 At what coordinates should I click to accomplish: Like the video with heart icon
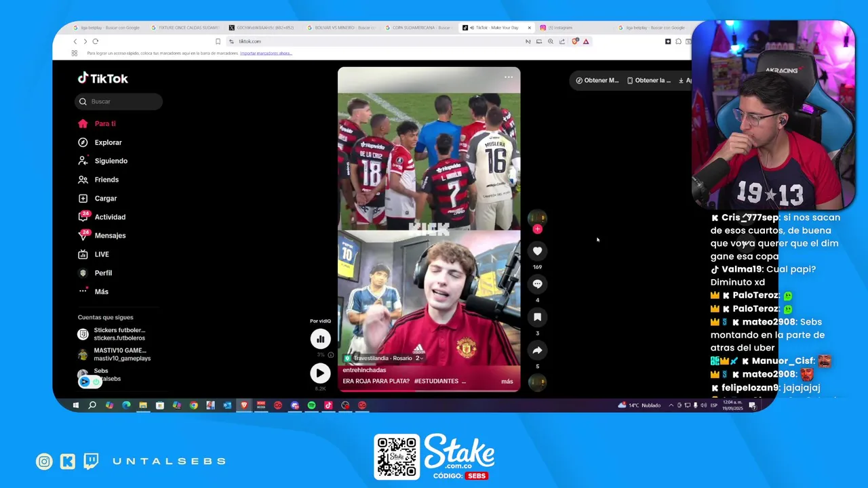coord(537,251)
